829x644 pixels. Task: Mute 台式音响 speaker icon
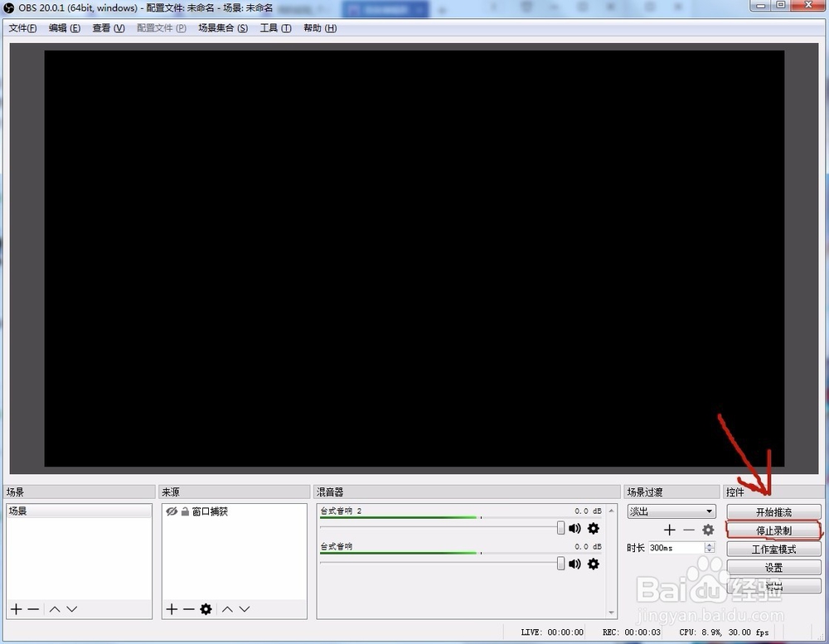574,564
